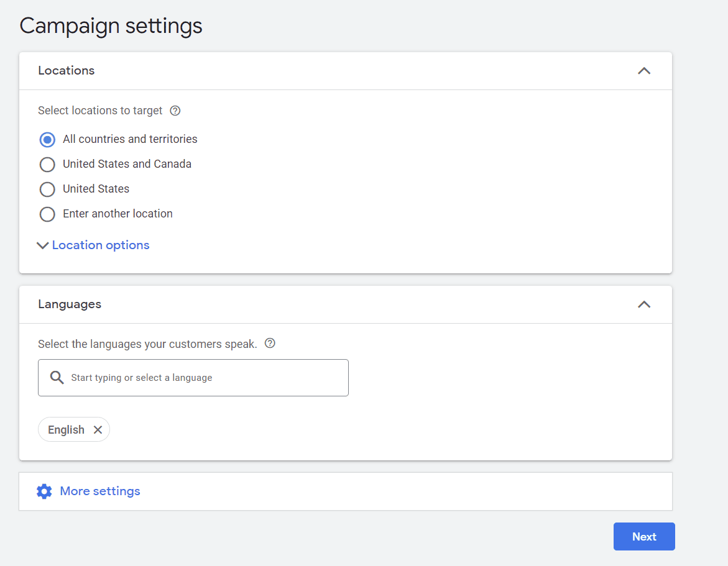728x566 pixels.
Task: Collapse the Languages section chevron
Action: pos(644,305)
